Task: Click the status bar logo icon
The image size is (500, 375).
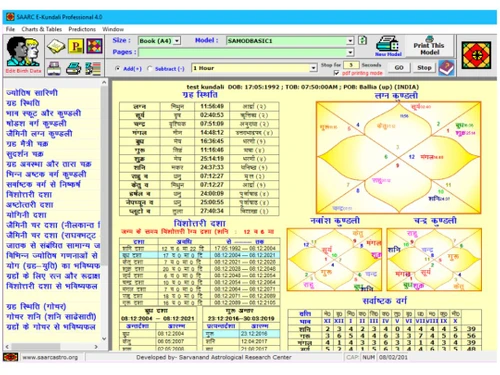Action: tap(10, 357)
